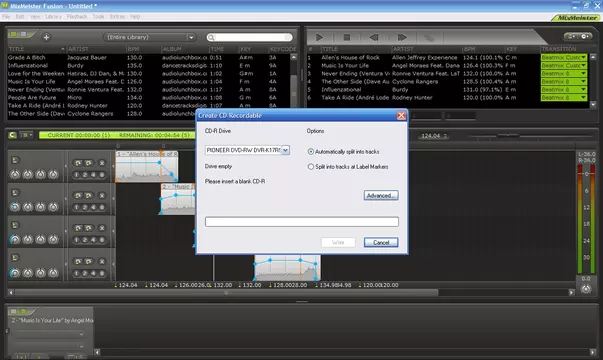
Task: Skip to previous track with rewind icon
Action: coord(374,37)
